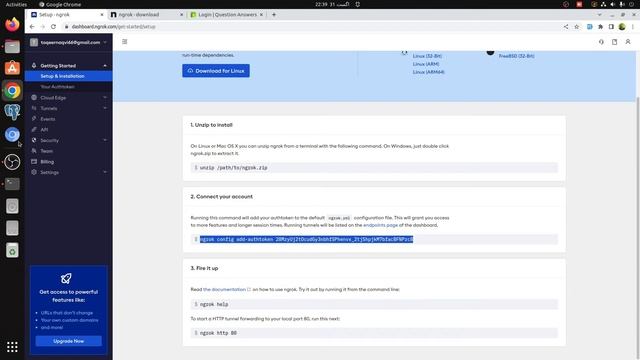Image resolution: width=640 pixels, height=360 pixels.
Task: Share this page from the address bar
Action: 566,27
